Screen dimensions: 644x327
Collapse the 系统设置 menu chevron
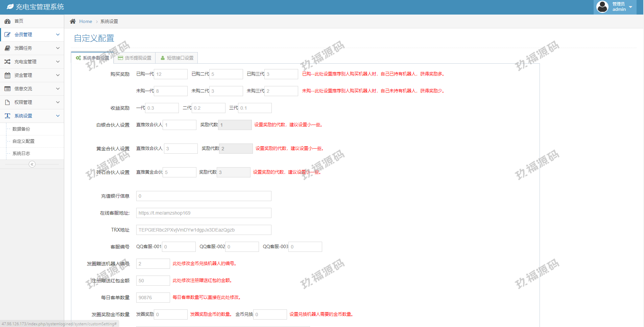pos(58,116)
